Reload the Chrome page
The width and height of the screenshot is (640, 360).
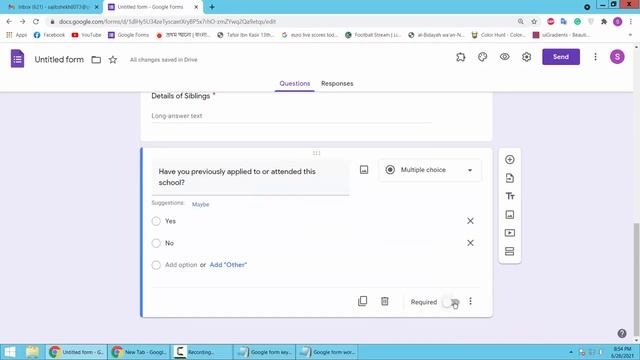tap(36, 21)
